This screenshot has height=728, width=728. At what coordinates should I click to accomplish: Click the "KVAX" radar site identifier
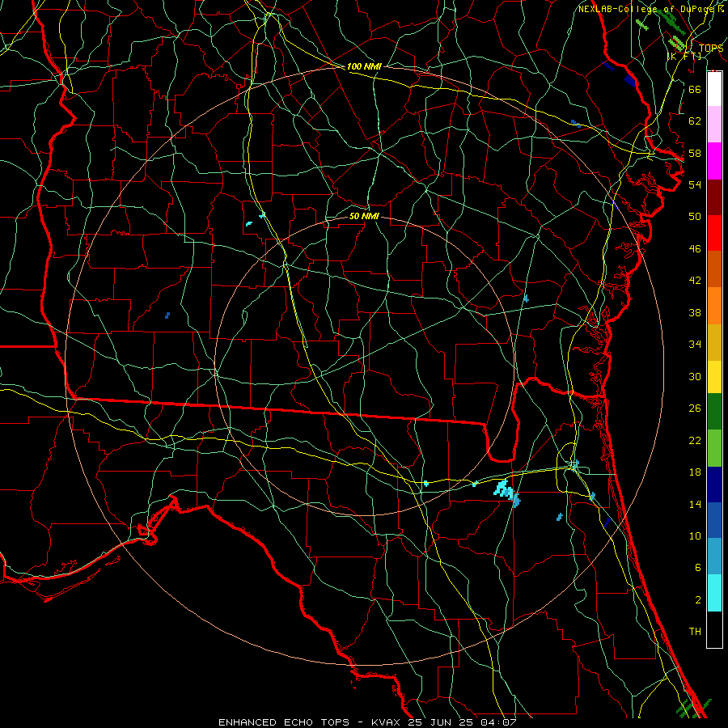387,722
